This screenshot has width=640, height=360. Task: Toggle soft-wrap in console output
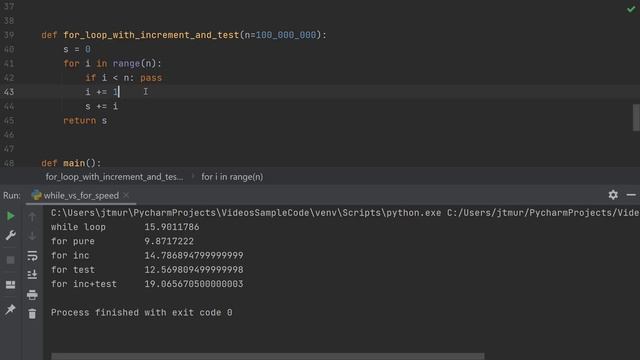32,256
